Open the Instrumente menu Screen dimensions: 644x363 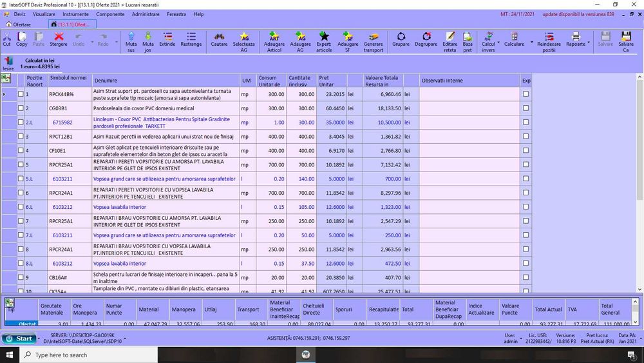(75, 14)
